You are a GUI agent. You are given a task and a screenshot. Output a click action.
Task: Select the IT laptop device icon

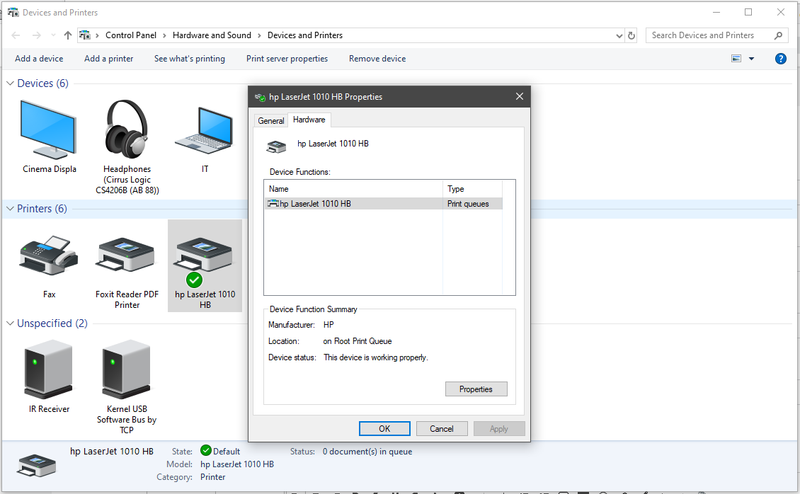(x=205, y=131)
